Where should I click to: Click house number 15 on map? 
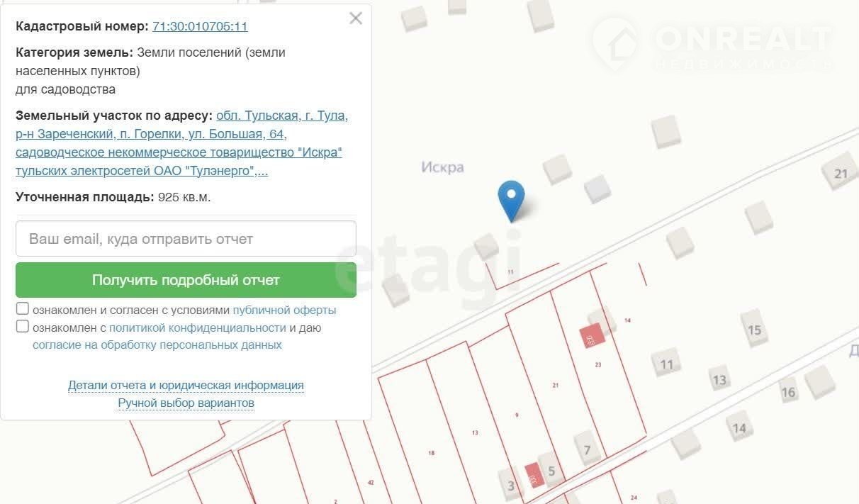[754, 330]
